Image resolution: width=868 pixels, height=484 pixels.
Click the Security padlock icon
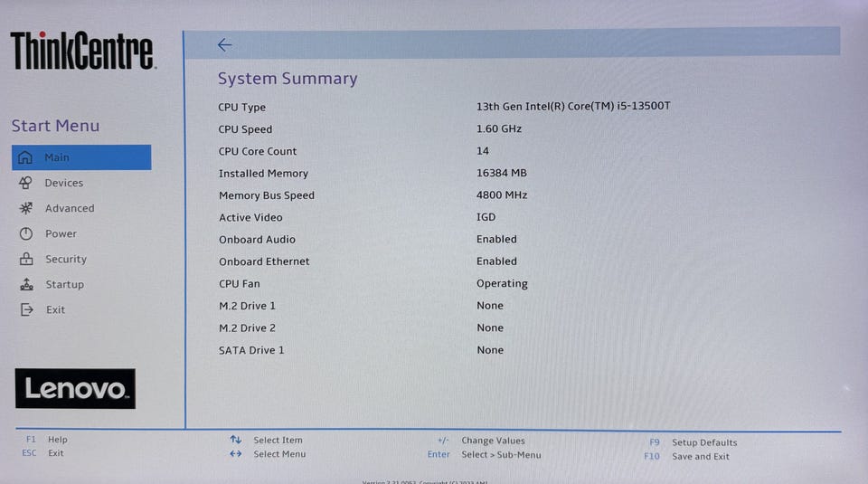(x=26, y=259)
